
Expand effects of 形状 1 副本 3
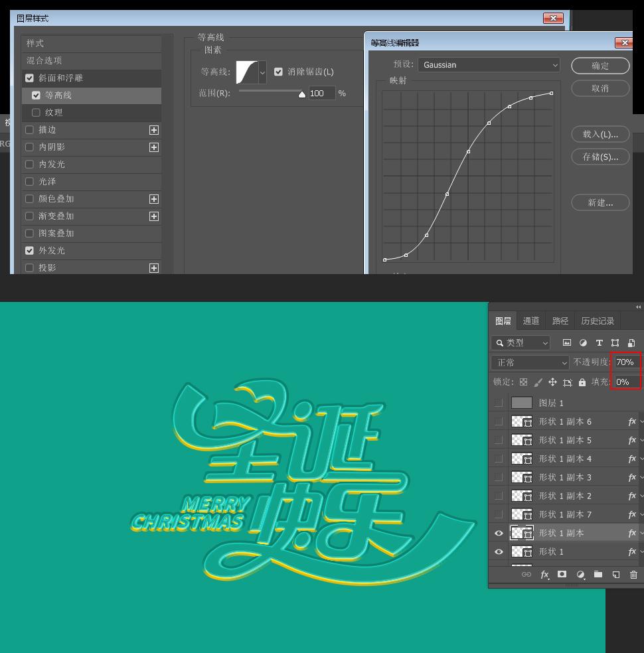pos(641,477)
